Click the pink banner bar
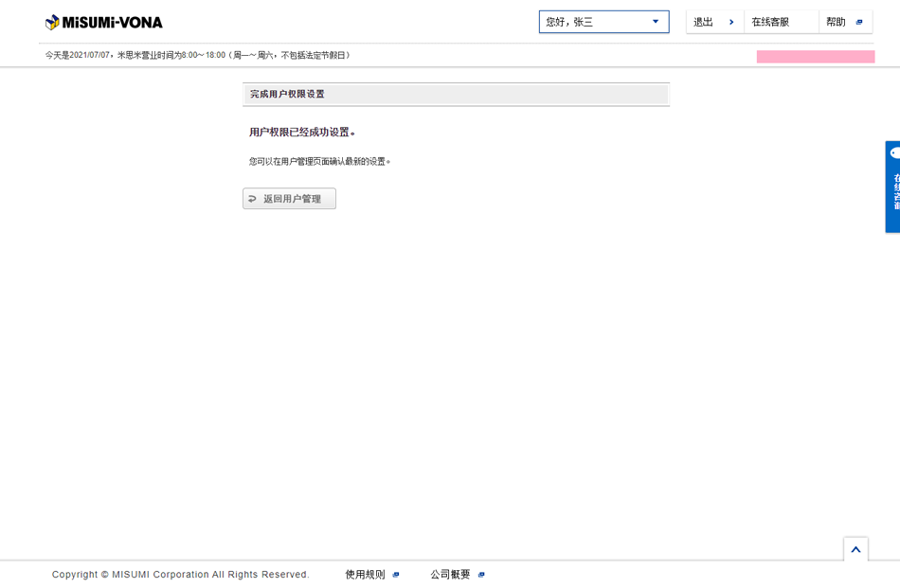The image size is (900, 588). tap(815, 57)
